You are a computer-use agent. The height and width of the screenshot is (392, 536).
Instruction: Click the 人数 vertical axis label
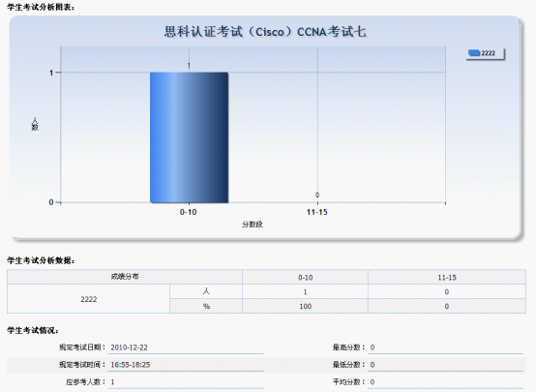click(35, 124)
